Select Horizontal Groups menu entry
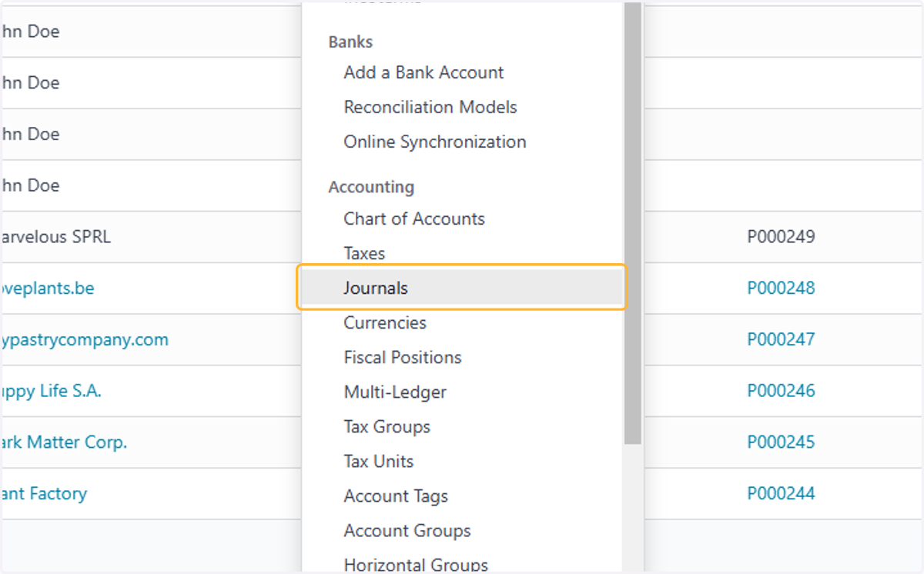The width and height of the screenshot is (924, 574). 416,565
